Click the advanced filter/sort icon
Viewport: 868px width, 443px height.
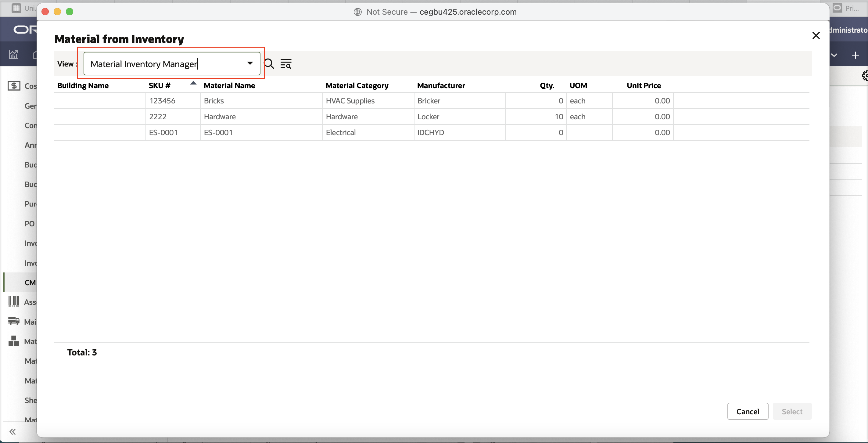click(286, 63)
